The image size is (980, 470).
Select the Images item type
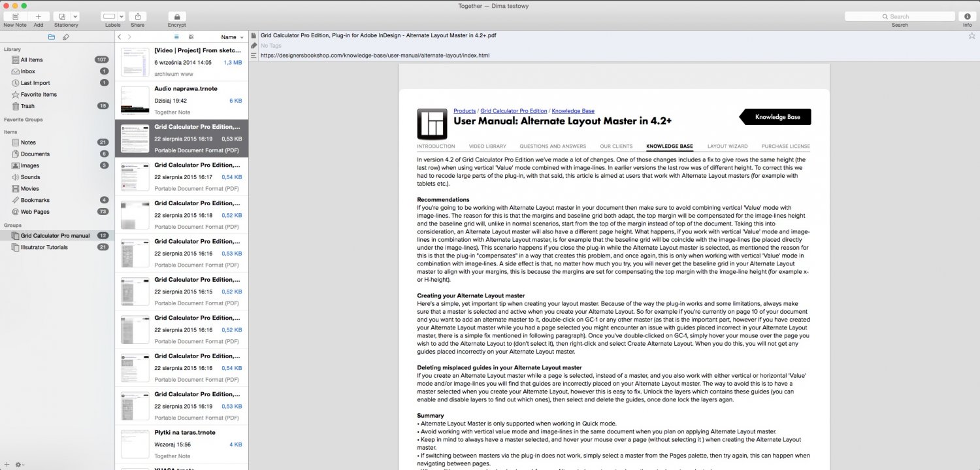click(57, 165)
